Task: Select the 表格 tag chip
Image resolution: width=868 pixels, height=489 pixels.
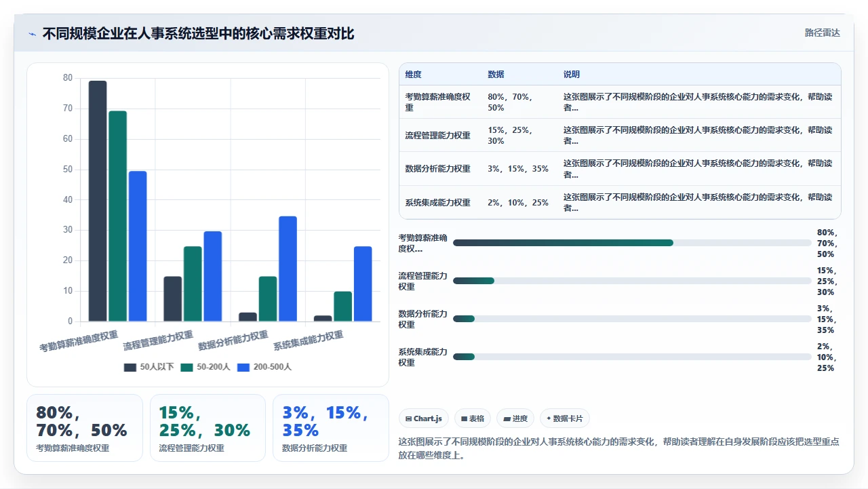Action: [x=472, y=418]
